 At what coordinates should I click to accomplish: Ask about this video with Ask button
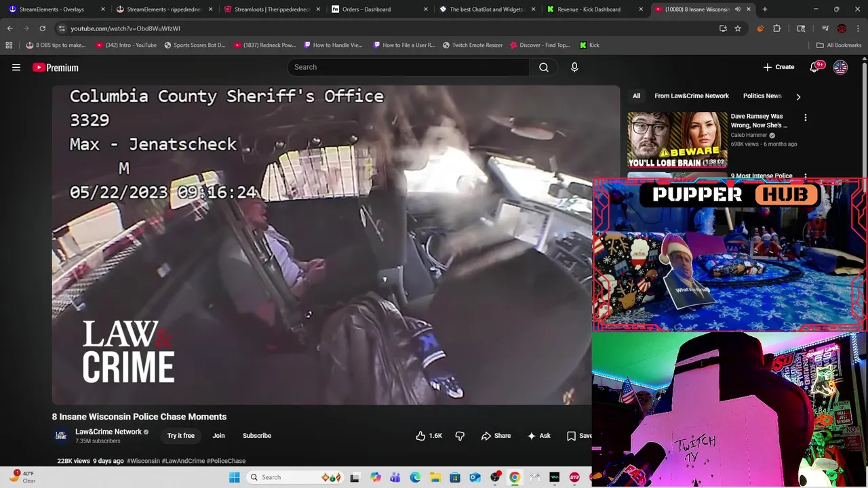point(538,436)
